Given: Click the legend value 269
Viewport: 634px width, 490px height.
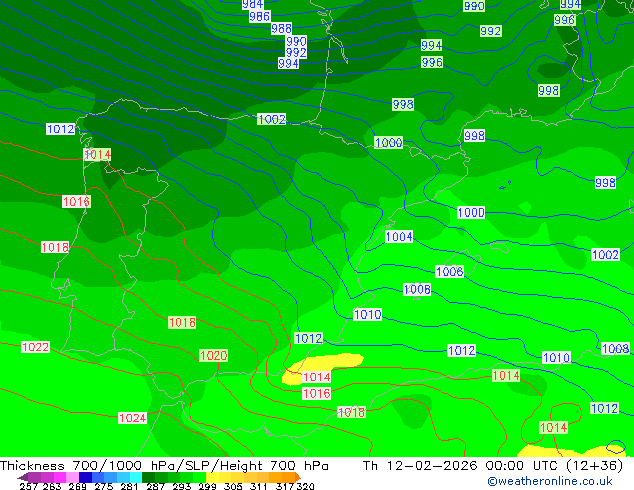Looking at the screenshot, I should point(77,486).
